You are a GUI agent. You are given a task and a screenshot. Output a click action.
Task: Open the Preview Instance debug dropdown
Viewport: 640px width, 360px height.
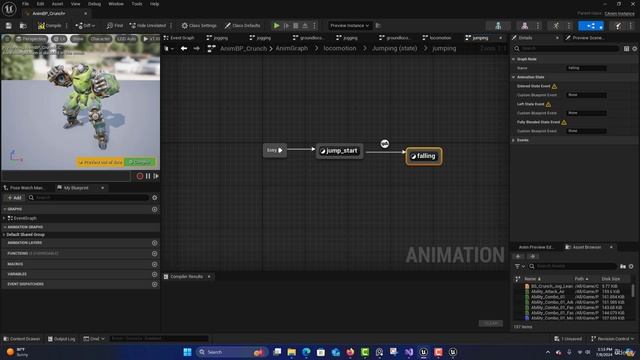point(349,26)
